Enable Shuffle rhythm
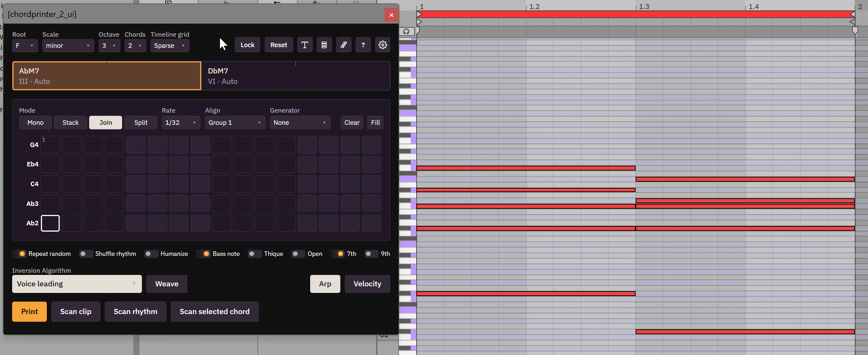This screenshot has height=355, width=868. pyautogui.click(x=108, y=254)
